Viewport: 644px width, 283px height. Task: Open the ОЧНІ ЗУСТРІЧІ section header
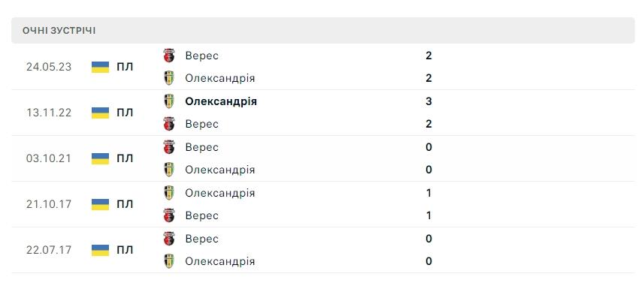[x=323, y=30]
